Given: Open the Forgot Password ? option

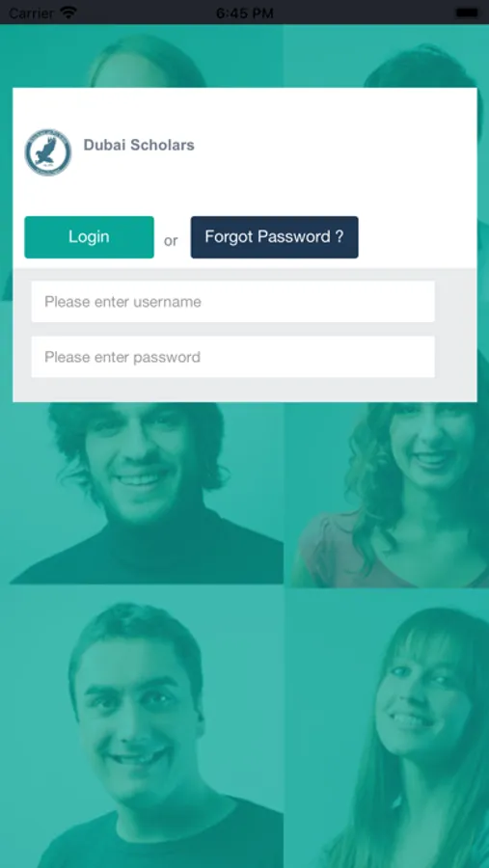Looking at the screenshot, I should click(274, 237).
